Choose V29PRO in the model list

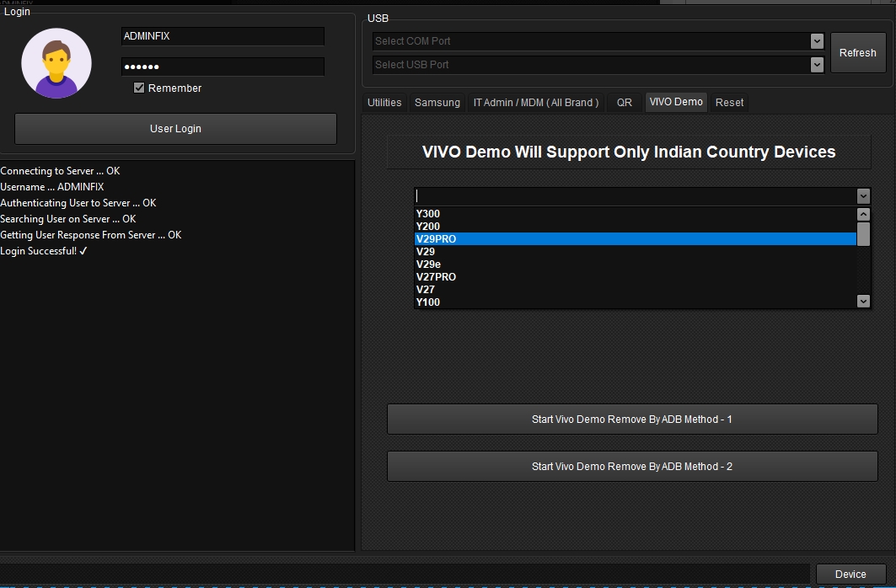635,239
